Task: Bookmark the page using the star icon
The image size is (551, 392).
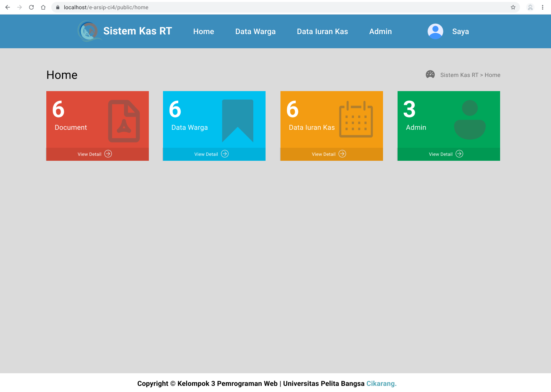Action: tap(513, 7)
